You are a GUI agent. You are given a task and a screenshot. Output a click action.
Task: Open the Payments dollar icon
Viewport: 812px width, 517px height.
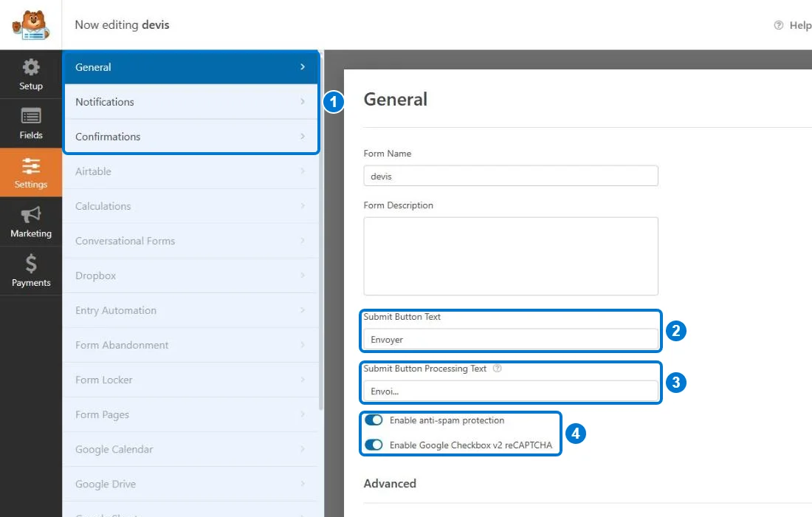coord(31,264)
